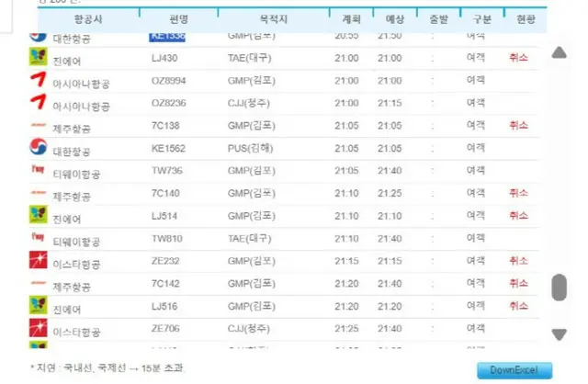The image size is (588, 384).
Task: Click flight number 7C138
Action: coord(165,126)
